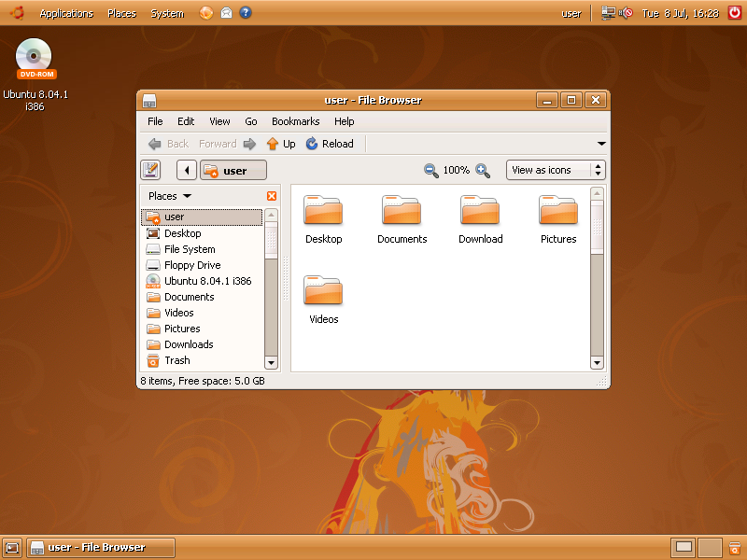Open the Videos folder icon in file pane
The image size is (747, 560).
tap(323, 290)
